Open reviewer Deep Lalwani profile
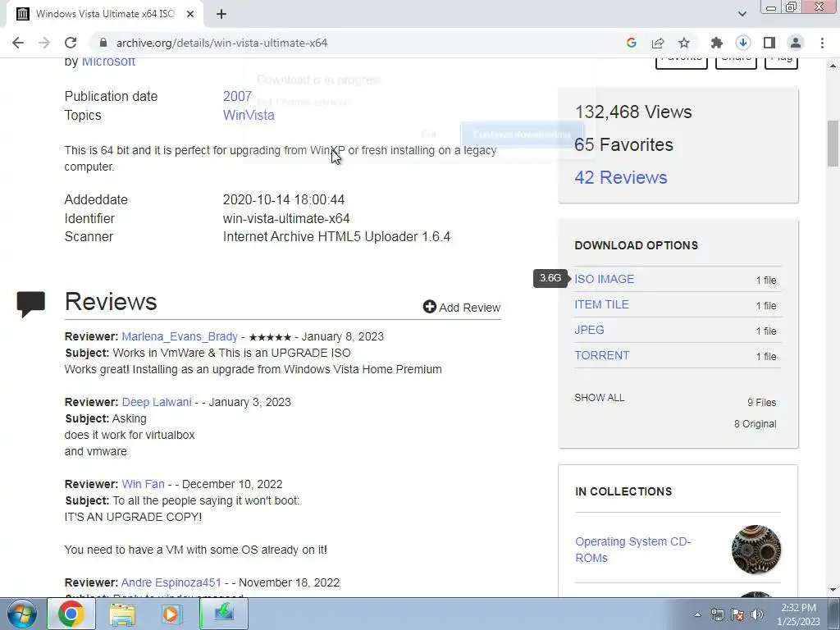This screenshot has height=630, width=840. pyautogui.click(x=157, y=402)
